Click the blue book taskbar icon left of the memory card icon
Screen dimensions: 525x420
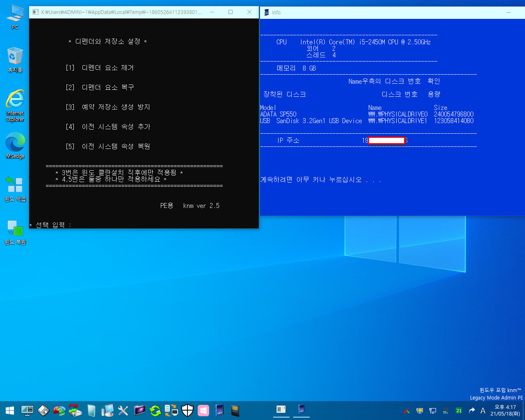tap(219, 410)
